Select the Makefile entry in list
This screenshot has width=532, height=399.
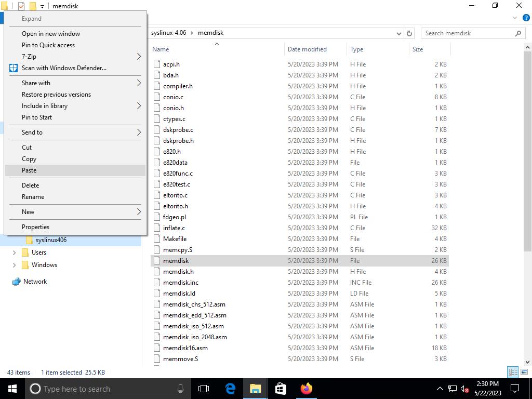(175, 239)
